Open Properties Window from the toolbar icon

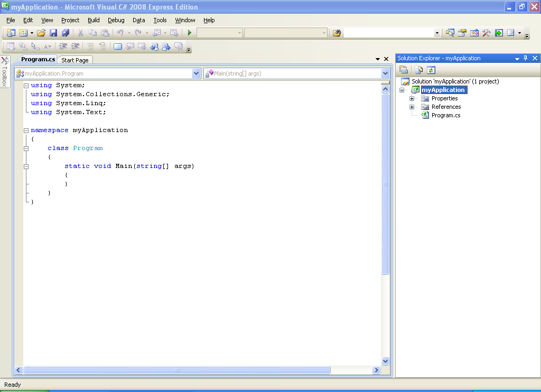point(462,33)
